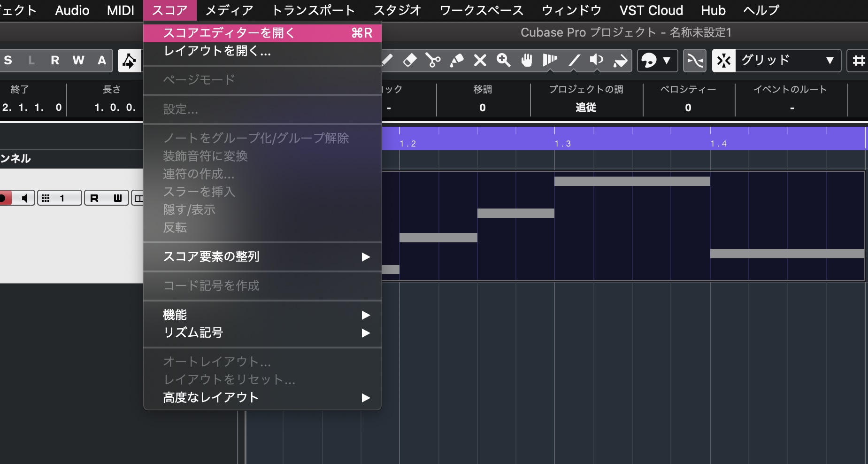Toggle track Write automation W
The width and height of the screenshot is (868, 464).
117,198
